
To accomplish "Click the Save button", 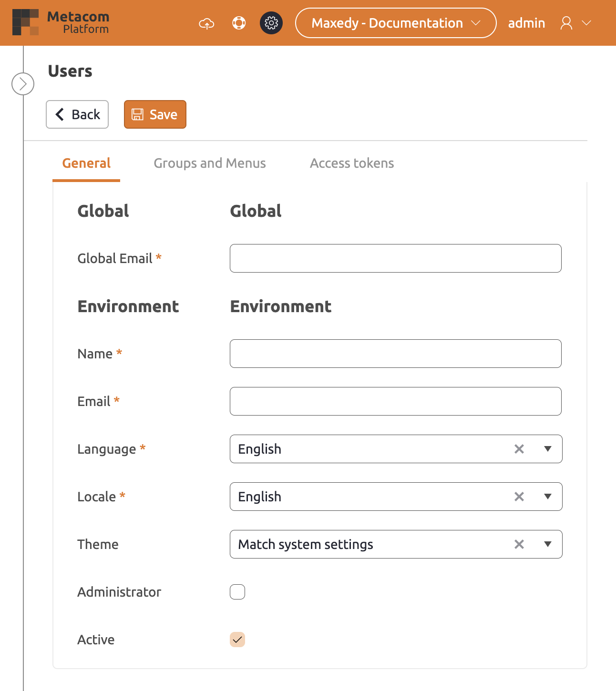I will pyautogui.click(x=155, y=114).
